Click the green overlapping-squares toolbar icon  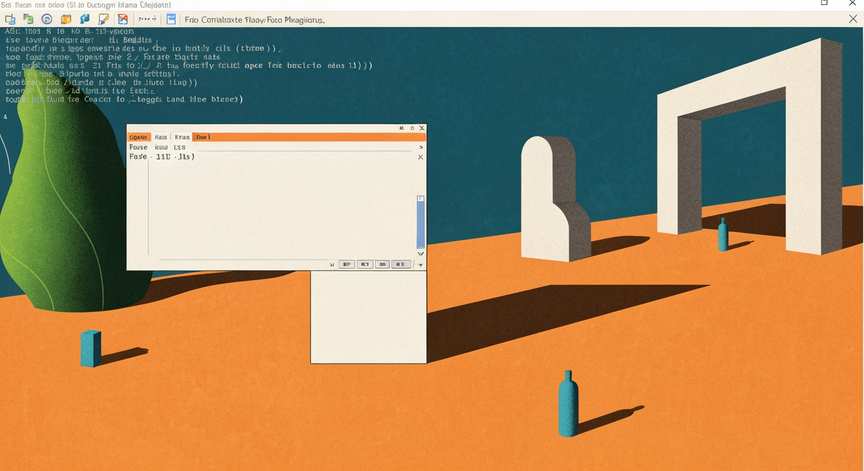(x=28, y=19)
